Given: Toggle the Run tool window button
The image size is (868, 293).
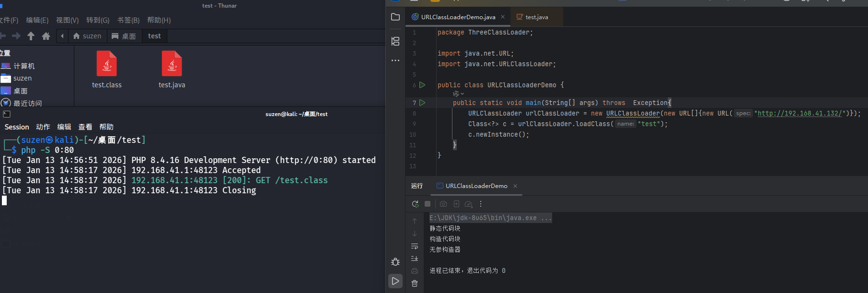Looking at the screenshot, I should (395, 281).
